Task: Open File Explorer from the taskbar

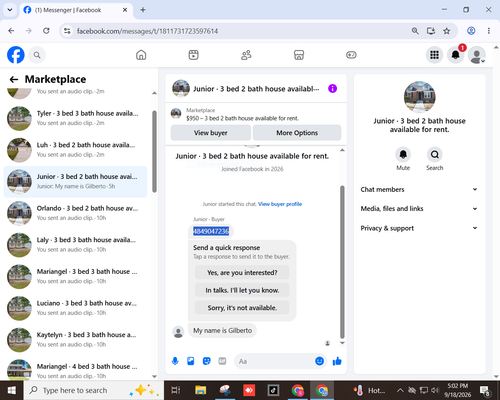Action: (x=201, y=390)
